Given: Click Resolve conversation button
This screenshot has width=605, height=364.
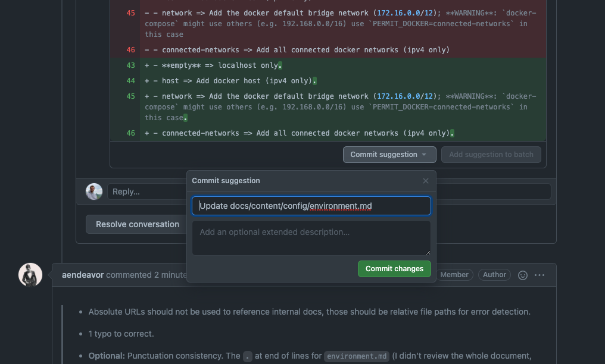Looking at the screenshot, I should point(138,224).
